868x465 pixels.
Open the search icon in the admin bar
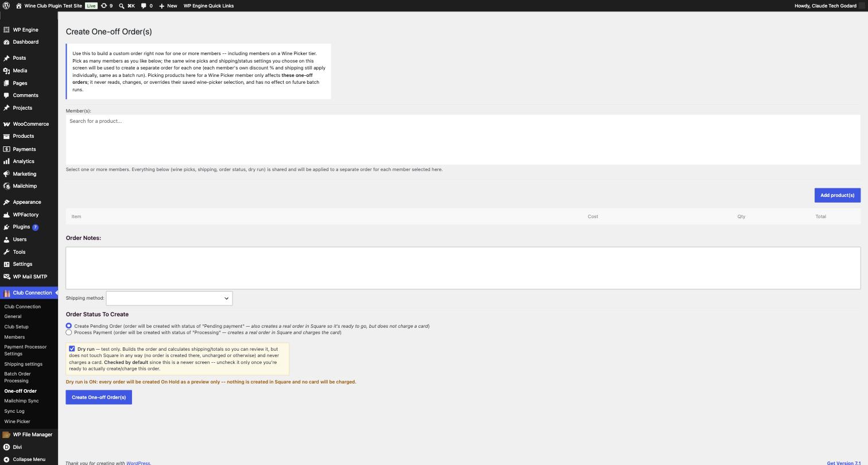[122, 6]
